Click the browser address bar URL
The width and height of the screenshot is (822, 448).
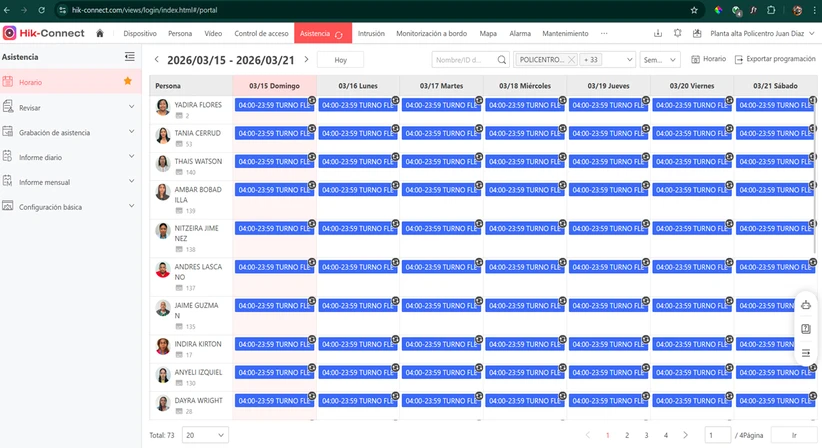(x=145, y=10)
